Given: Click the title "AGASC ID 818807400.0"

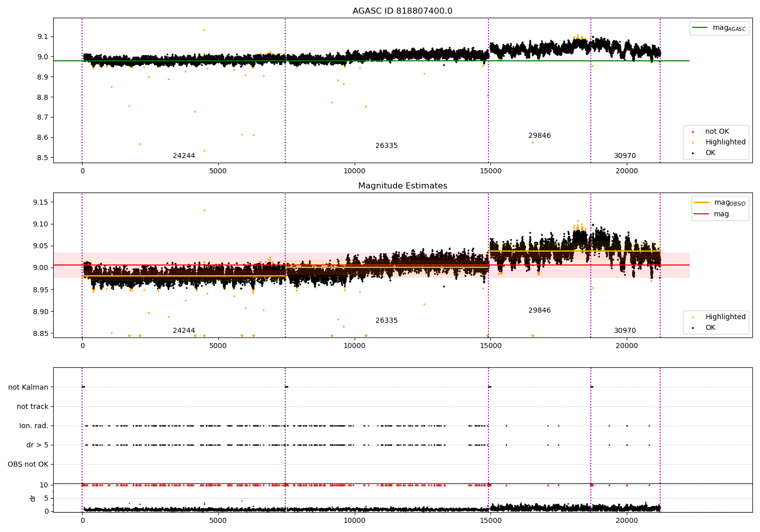Looking at the screenshot, I should point(402,11).
